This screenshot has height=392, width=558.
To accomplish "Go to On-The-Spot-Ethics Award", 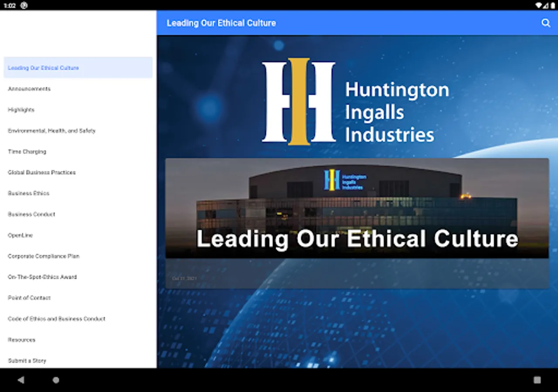I will 78,277.
